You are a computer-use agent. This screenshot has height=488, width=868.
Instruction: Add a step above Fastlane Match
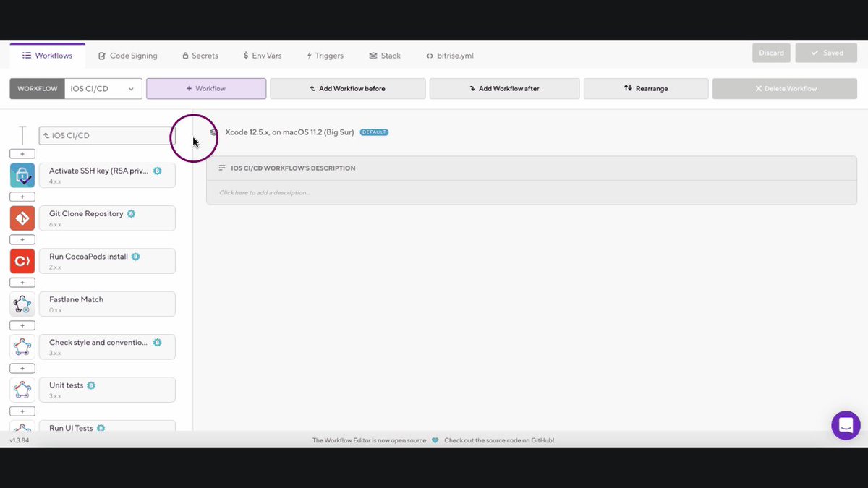(22, 283)
